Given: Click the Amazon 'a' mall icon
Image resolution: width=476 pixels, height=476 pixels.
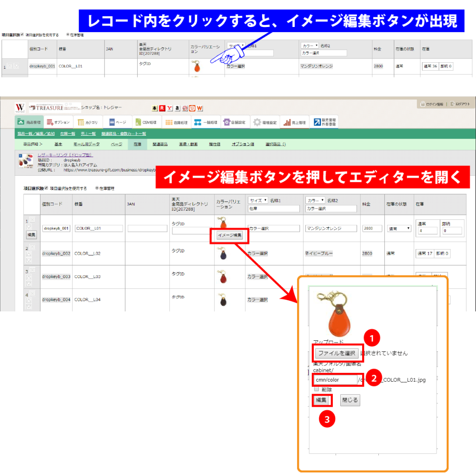Looking at the screenshot, I should 178,108.
